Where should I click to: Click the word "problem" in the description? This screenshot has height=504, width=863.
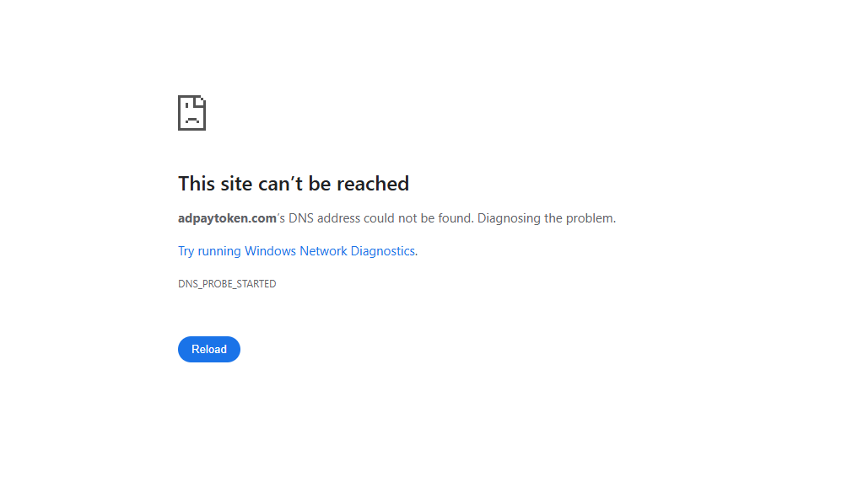click(x=590, y=218)
